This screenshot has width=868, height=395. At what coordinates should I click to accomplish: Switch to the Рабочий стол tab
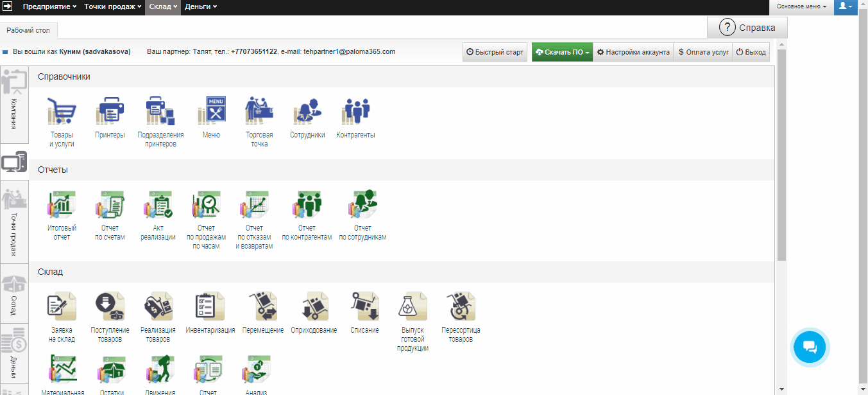pos(28,30)
